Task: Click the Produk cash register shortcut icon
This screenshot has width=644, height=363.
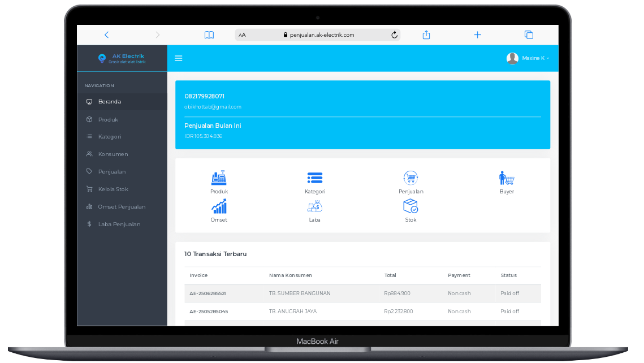Action: pos(219,178)
